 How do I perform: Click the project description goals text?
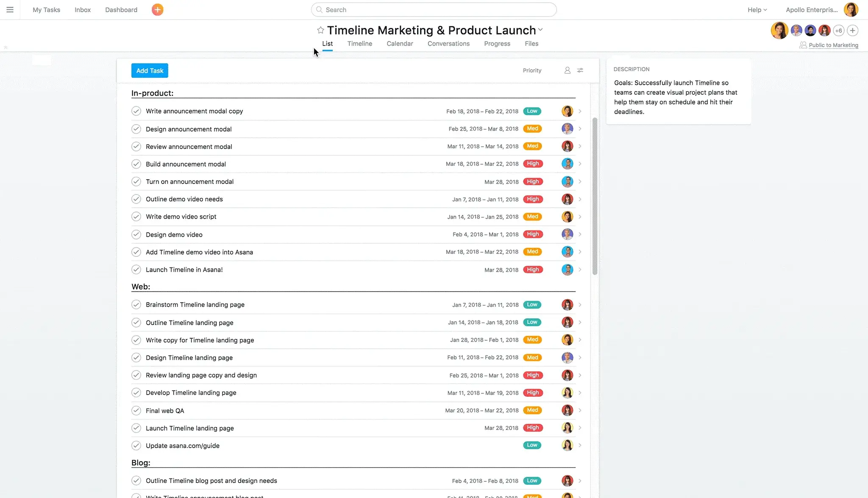coord(676,97)
